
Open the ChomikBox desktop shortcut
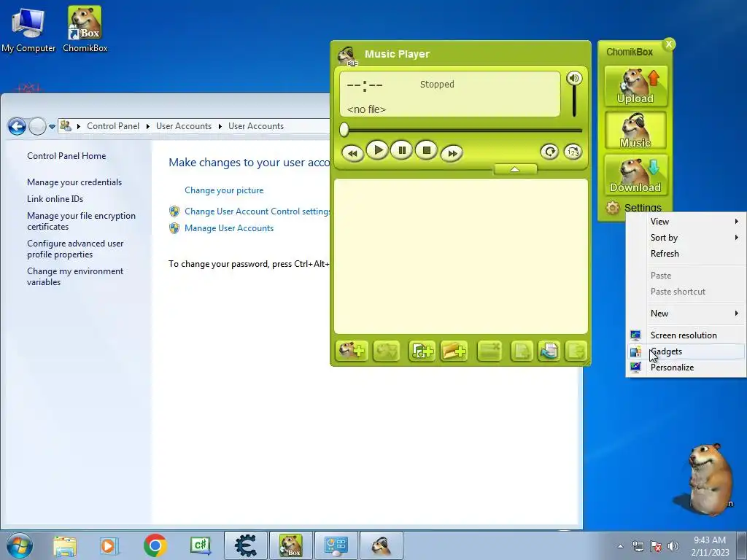[x=85, y=30]
